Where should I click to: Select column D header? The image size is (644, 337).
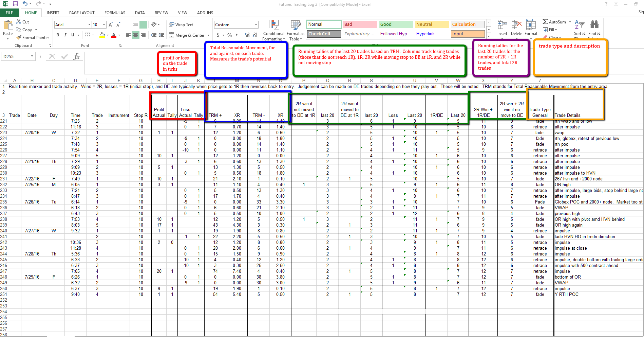pyautogui.click(x=75, y=81)
